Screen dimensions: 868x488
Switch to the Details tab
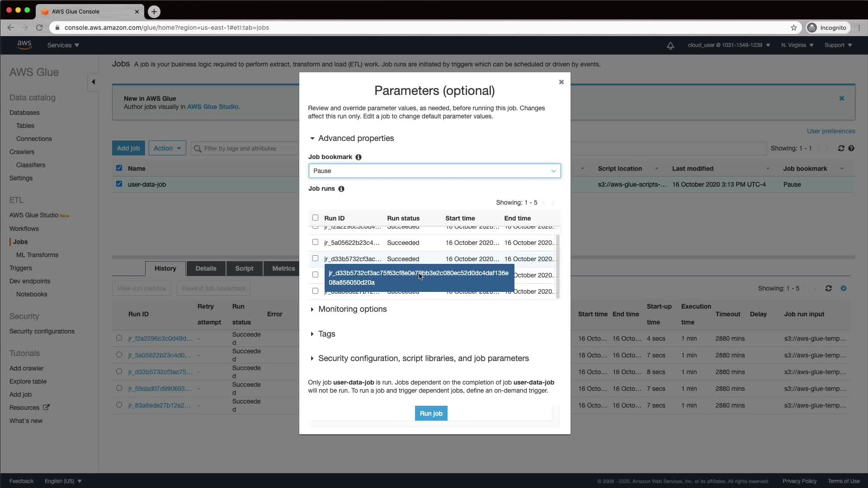pyautogui.click(x=206, y=268)
